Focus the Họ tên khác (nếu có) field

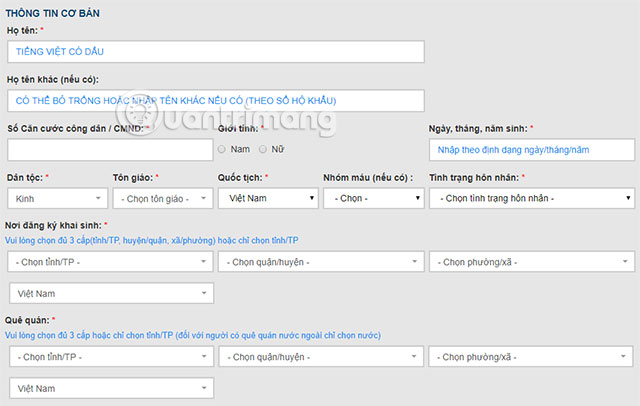coord(216,101)
